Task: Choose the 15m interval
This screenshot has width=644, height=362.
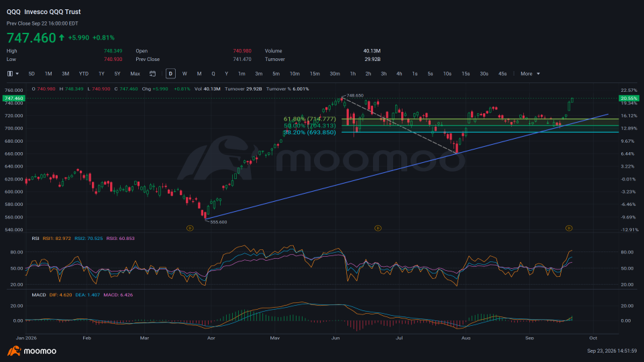Action: click(x=315, y=74)
